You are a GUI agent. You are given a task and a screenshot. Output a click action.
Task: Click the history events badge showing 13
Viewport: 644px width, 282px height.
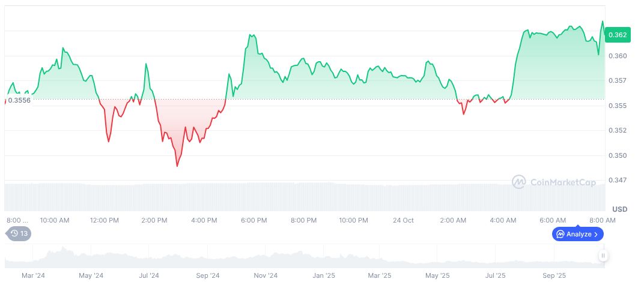pos(19,233)
